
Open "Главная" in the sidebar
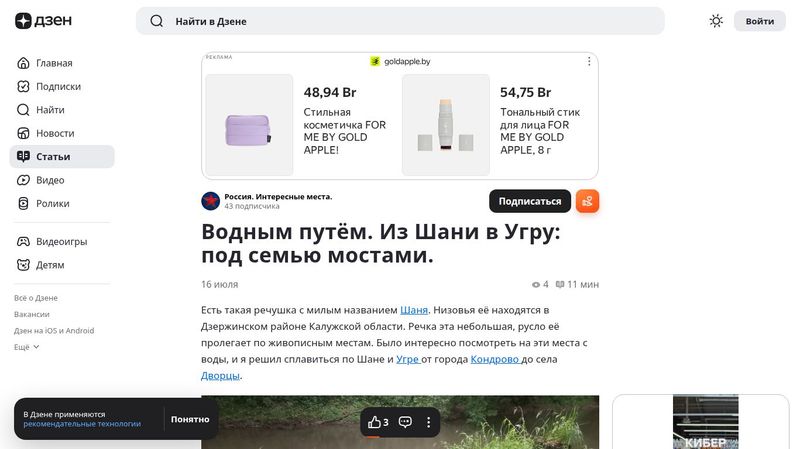[54, 63]
